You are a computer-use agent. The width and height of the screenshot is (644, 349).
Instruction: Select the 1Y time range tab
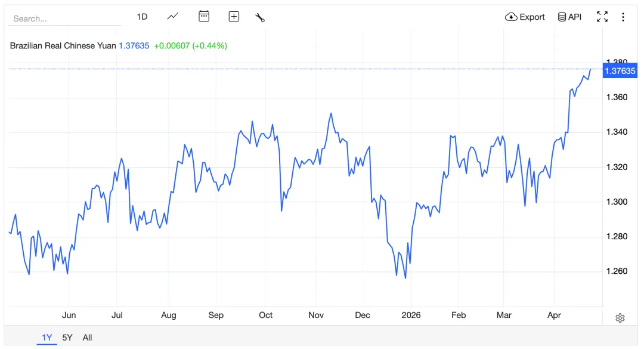[47, 338]
